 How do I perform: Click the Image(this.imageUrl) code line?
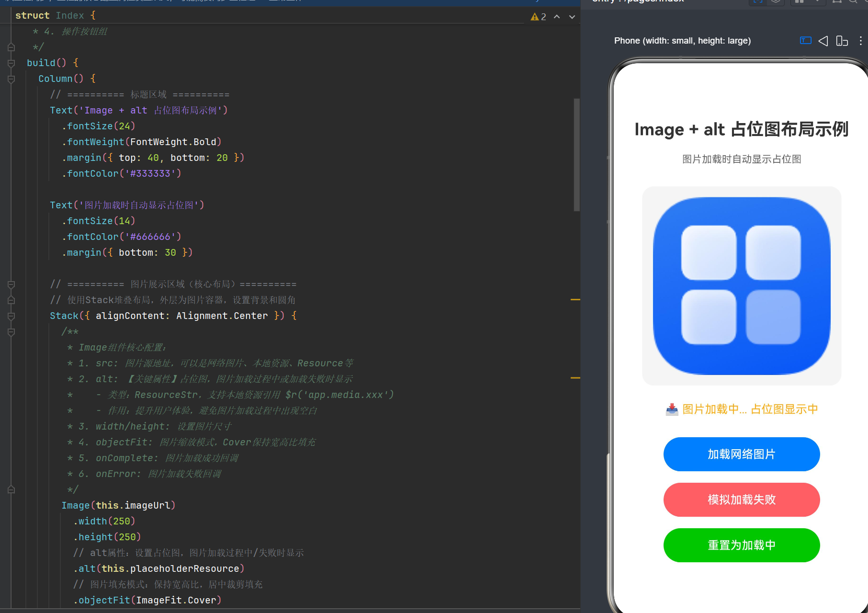pos(119,506)
